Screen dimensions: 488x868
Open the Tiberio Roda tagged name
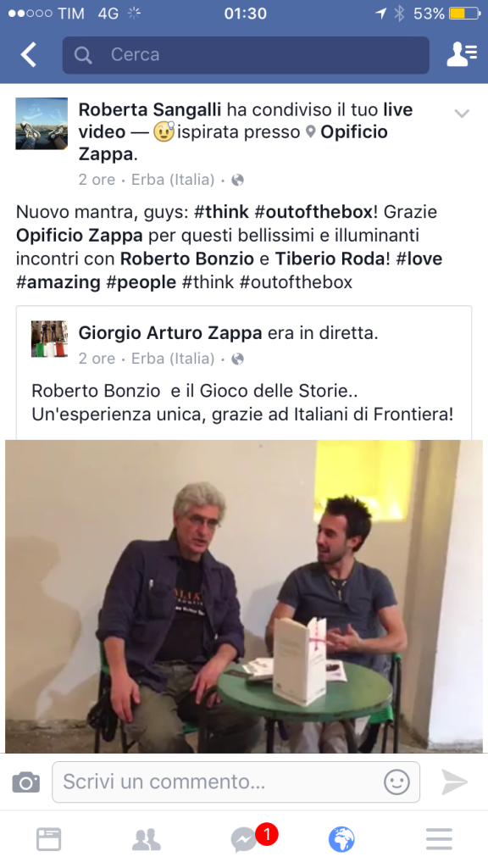point(330,259)
